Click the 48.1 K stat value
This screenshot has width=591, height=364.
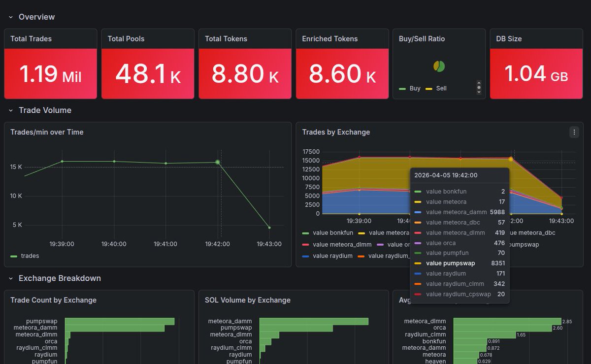pyautogui.click(x=148, y=74)
